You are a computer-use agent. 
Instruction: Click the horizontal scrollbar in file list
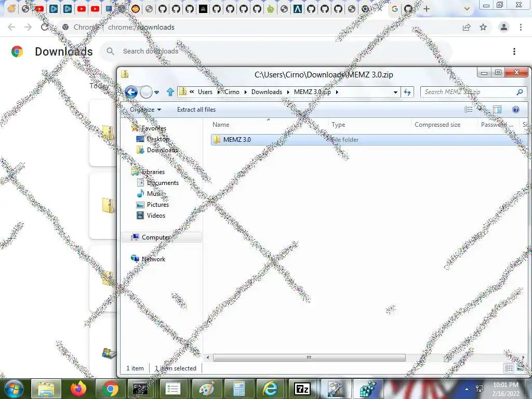309,357
